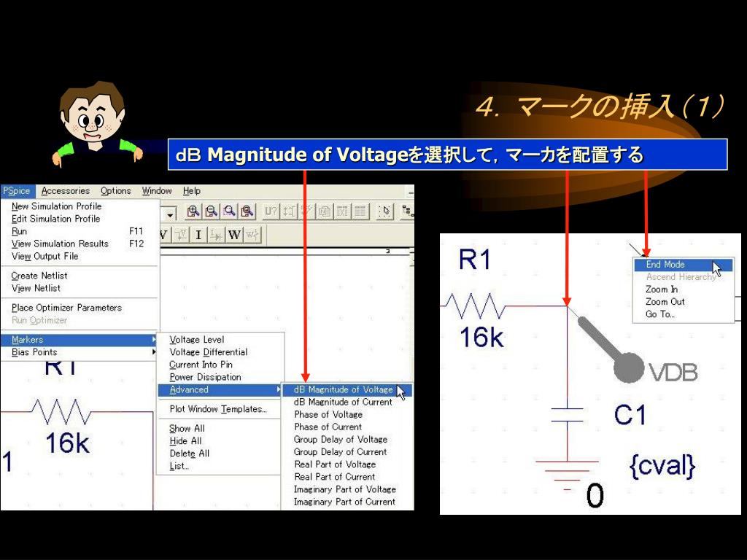Image resolution: width=747 pixels, height=560 pixels.
Task: Choose View Netlist menu item
Action: tap(80, 288)
